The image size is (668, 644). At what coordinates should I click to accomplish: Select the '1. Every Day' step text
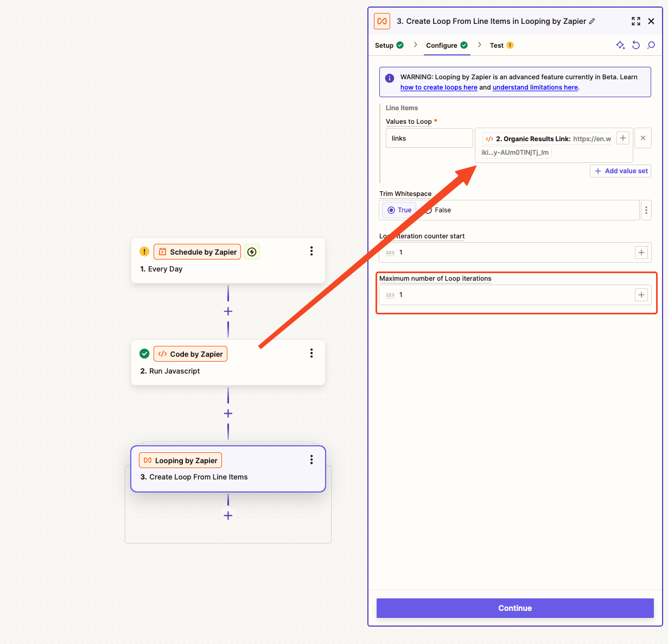[161, 269]
